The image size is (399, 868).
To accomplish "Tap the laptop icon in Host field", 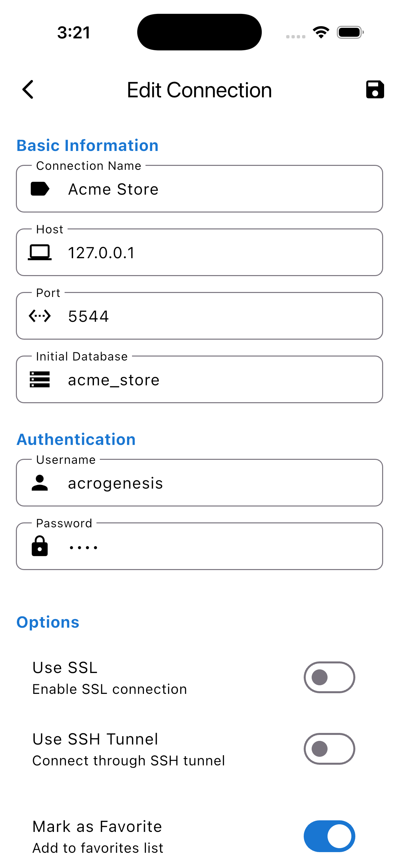I will coord(40,252).
